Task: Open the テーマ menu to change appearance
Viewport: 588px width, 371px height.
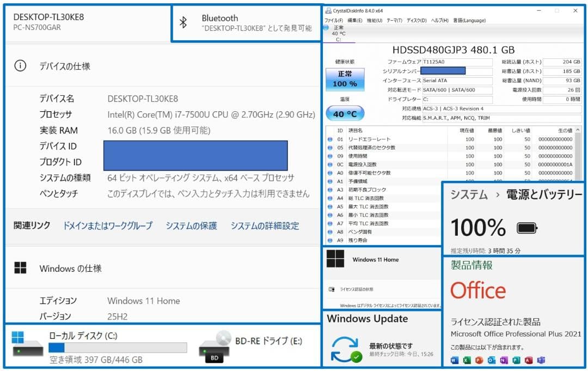Action: 394,20
